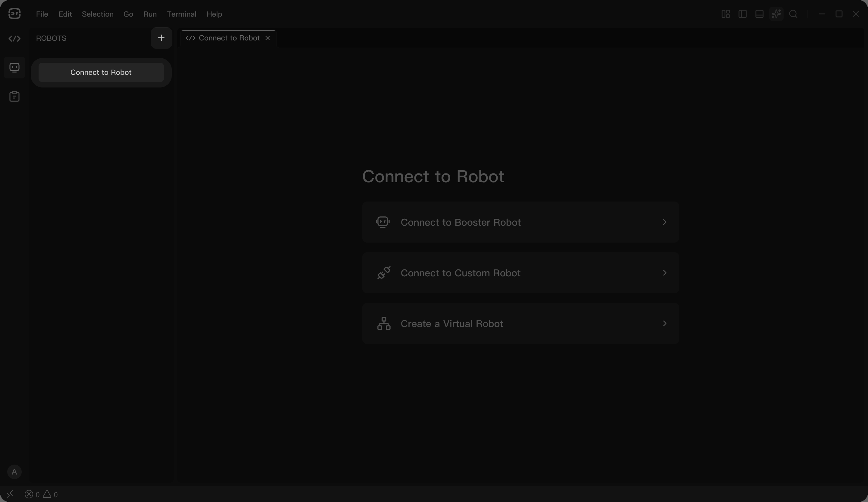Click the Custom Robot row chevron
The height and width of the screenshot is (502, 868).
[x=665, y=273]
